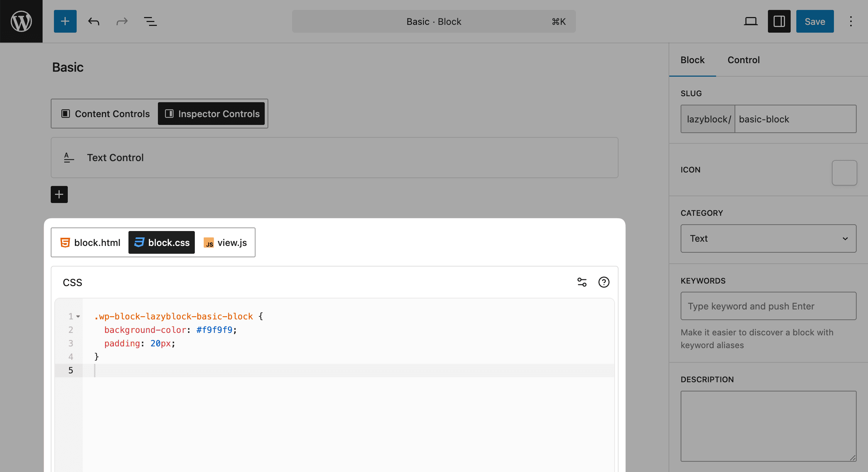Select the block.html tab
The image size is (868, 472).
click(89, 242)
